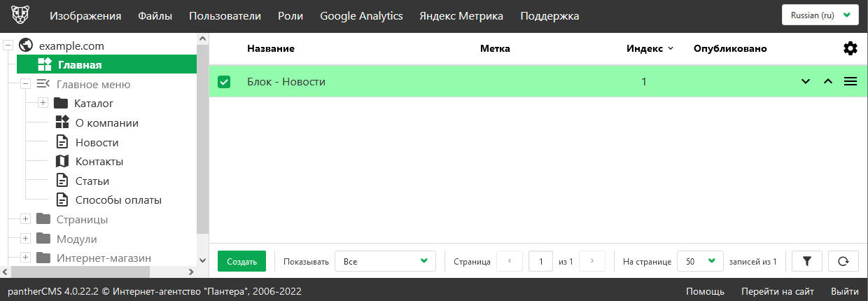The width and height of the screenshot is (868, 301).
Task: Open the Google Analytics menu item
Action: (x=361, y=15)
